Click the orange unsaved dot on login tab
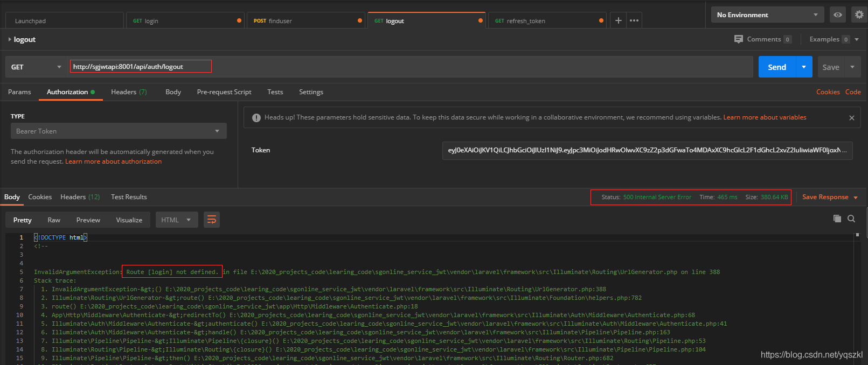Screen dimensions: 868x365 click(x=239, y=20)
